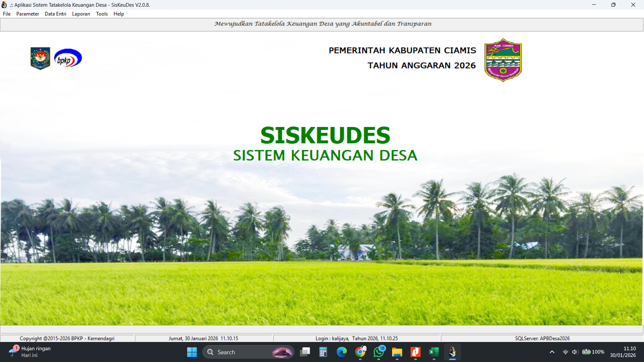The image size is (644, 362).
Task: Click the SisKeuDes taskbar icon
Action: coord(452,352)
